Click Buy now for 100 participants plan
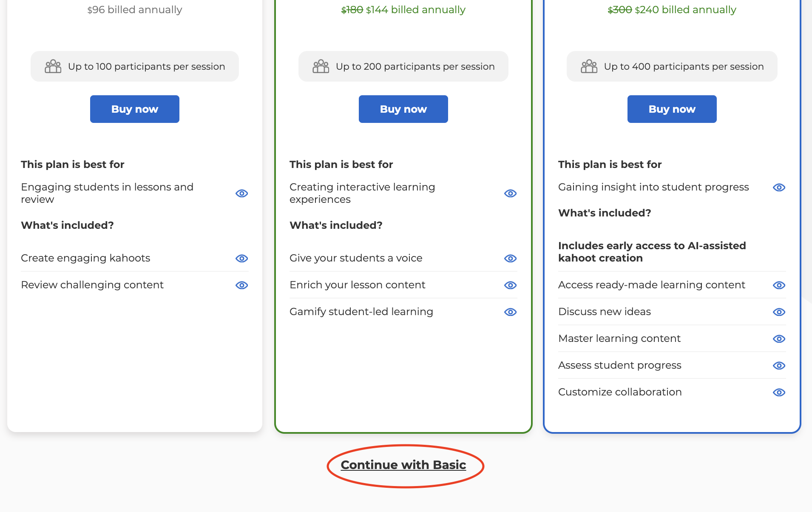 [134, 109]
